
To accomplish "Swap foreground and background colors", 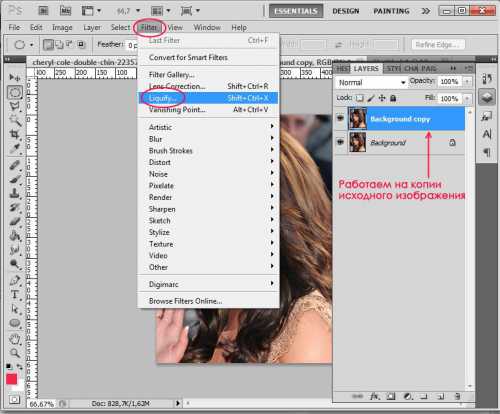I will tap(20, 367).
